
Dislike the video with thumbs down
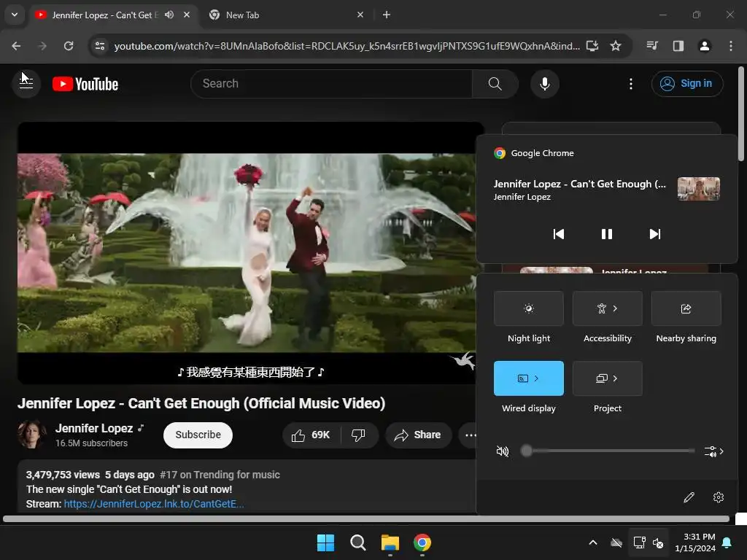[x=358, y=435]
